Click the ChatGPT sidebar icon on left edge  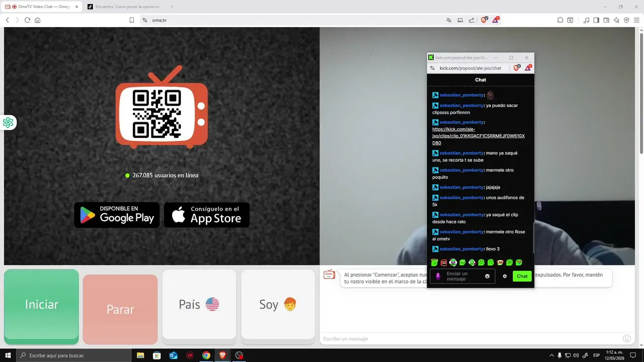click(8, 122)
